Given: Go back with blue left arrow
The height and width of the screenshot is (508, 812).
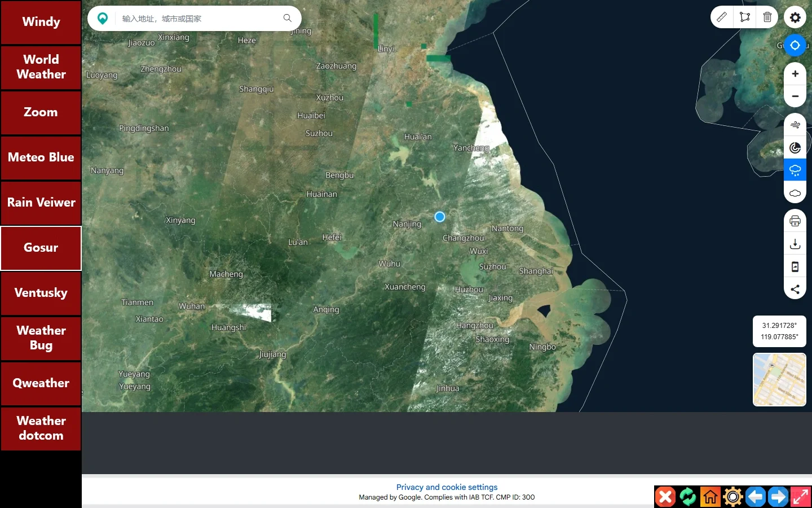Looking at the screenshot, I should click(756, 497).
